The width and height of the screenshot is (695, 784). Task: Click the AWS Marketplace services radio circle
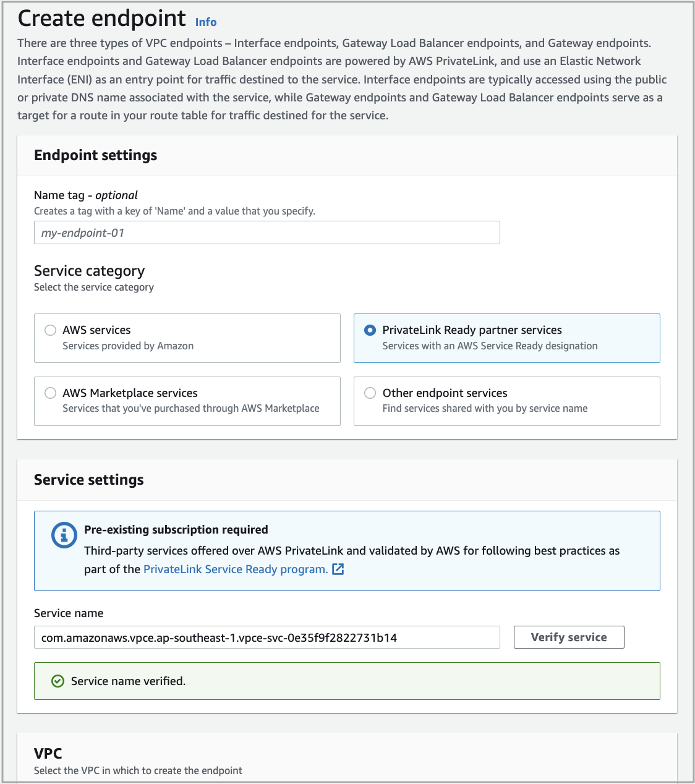pos(50,393)
